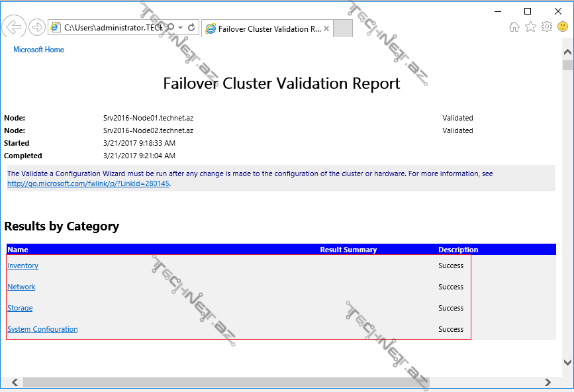Click the browser Forward arrow button
This screenshot has width=574, height=392.
36,27
